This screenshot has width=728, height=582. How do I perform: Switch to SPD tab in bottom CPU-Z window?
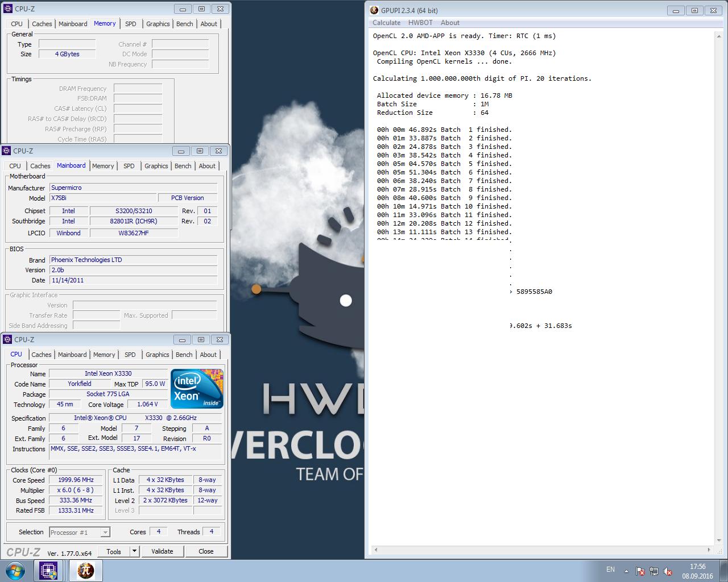point(130,355)
